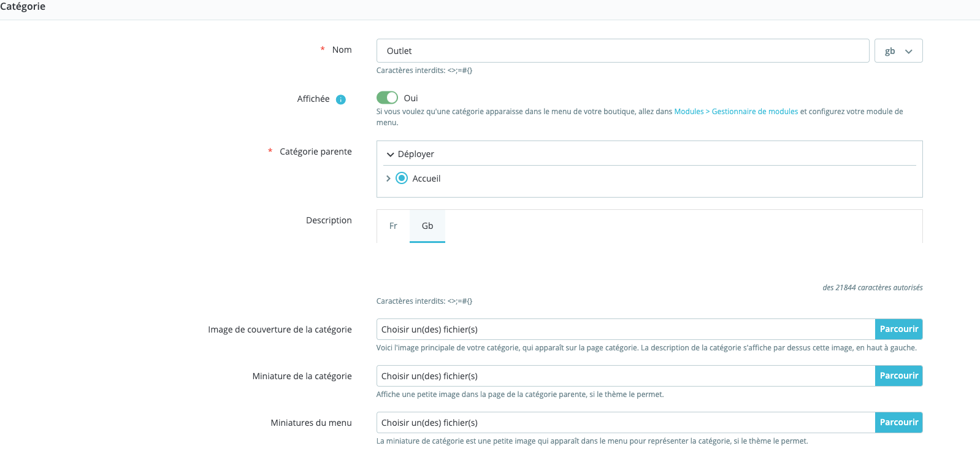Image resolution: width=980 pixels, height=451 pixels.
Task: Click cover image file chooser field
Action: tap(626, 329)
